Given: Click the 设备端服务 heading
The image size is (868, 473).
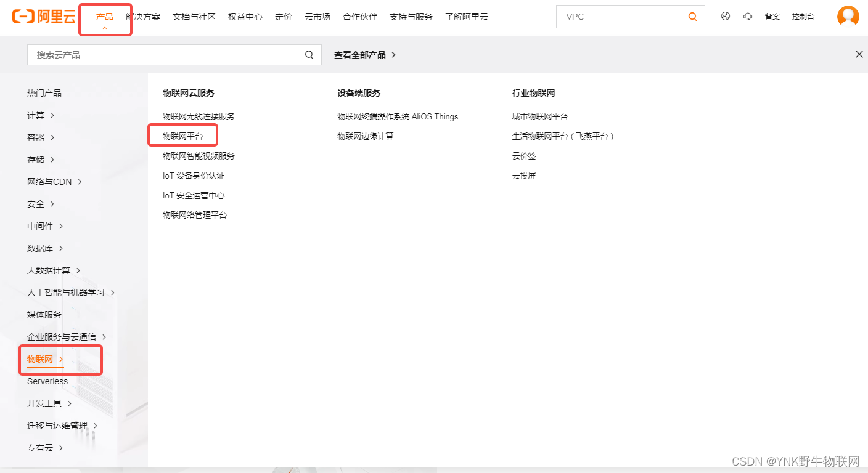Looking at the screenshot, I should tap(359, 93).
